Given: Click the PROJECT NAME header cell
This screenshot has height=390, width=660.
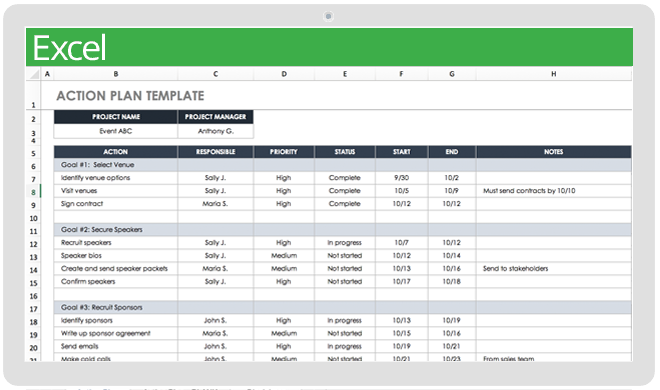Looking at the screenshot, I should point(116,117).
